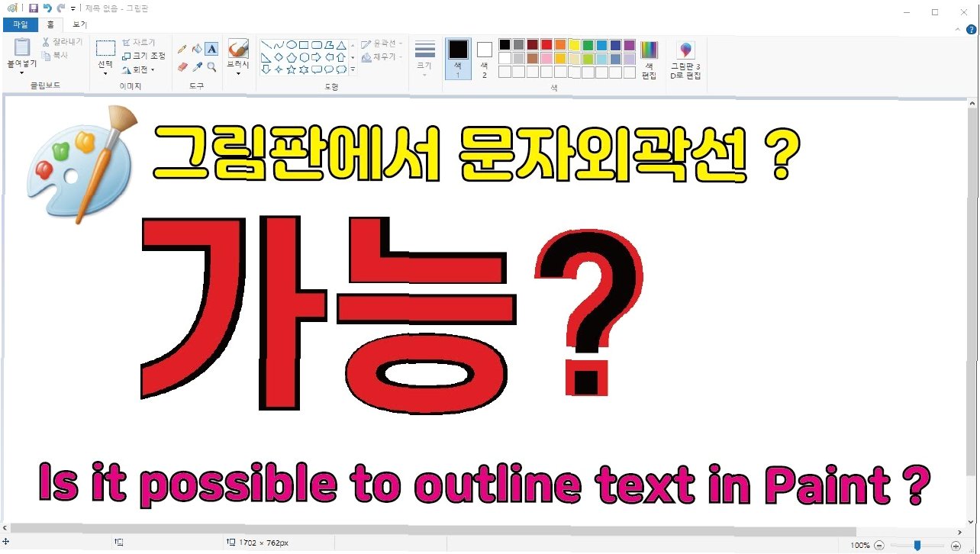980x554 pixels.
Task: Click the zoom out minus button
Action: (x=879, y=545)
